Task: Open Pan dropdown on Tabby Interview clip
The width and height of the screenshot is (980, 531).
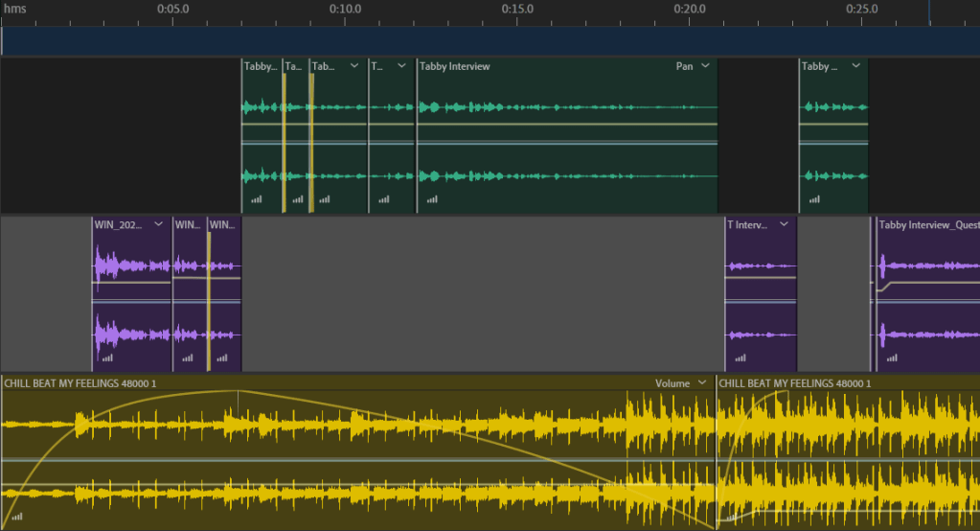Action: pyautogui.click(x=705, y=66)
